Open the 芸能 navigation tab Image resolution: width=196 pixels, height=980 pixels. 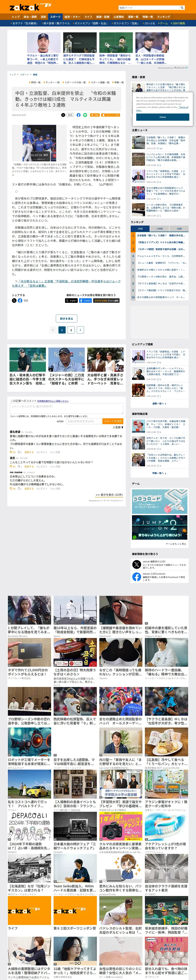tap(43, 17)
